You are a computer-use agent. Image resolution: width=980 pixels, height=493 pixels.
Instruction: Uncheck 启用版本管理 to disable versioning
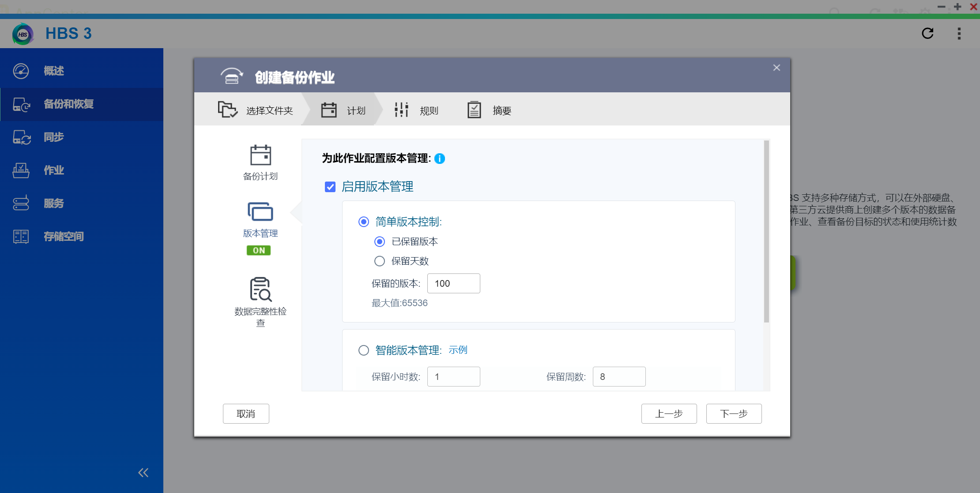330,187
